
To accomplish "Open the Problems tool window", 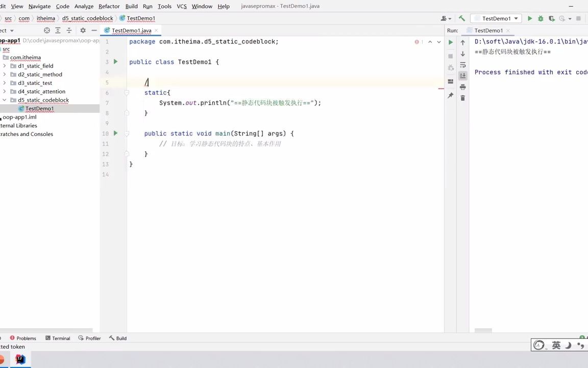I will pos(26,338).
